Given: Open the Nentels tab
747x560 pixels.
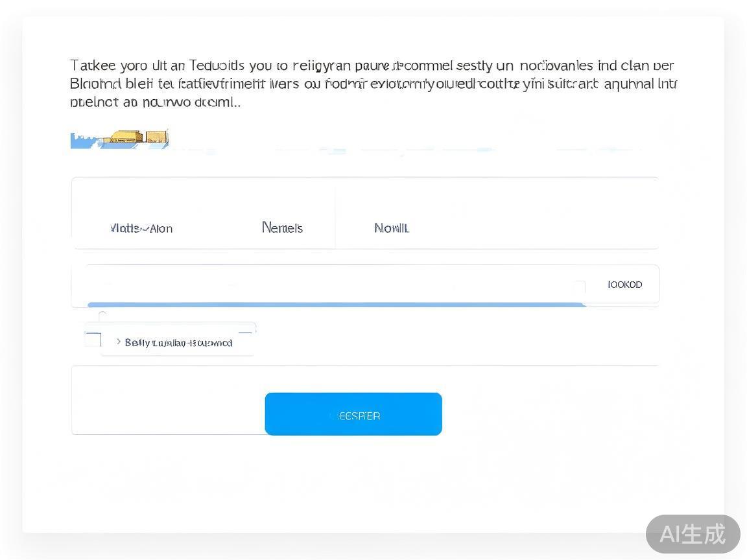Looking at the screenshot, I should pos(282,227).
